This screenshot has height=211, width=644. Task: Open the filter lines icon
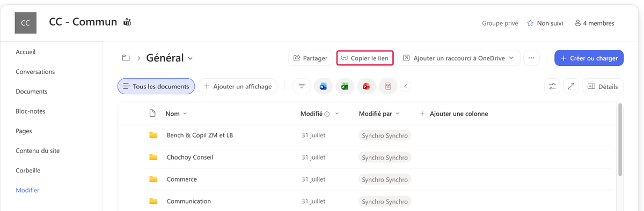point(302,86)
